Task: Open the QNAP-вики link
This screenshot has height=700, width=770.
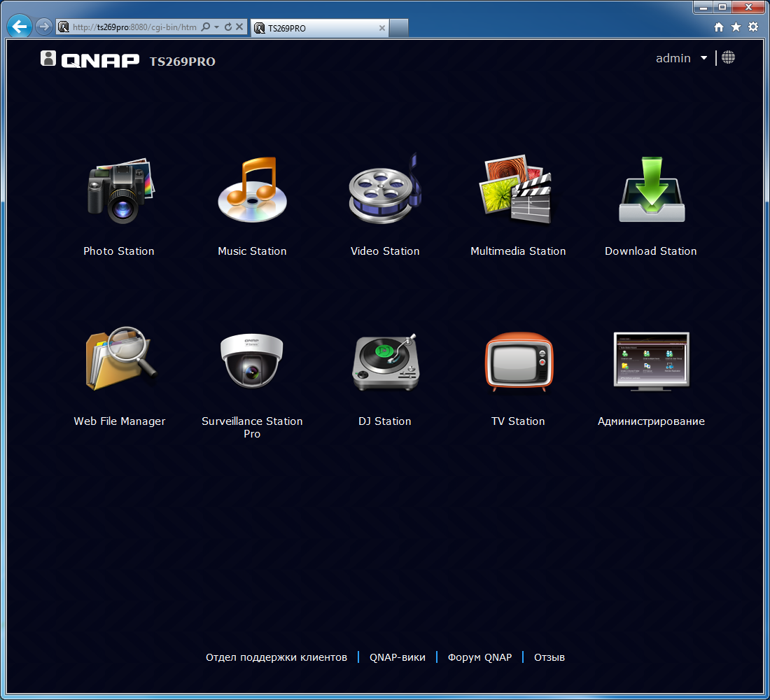Action: (398, 657)
